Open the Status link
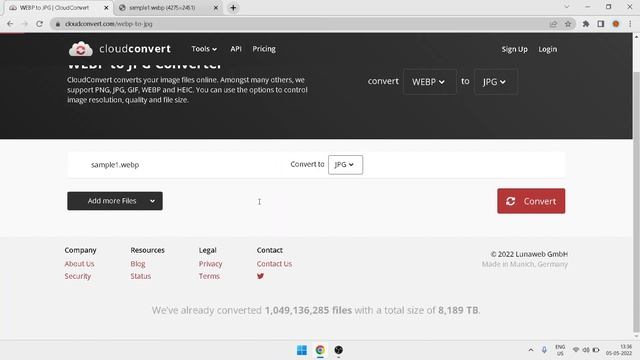This screenshot has width=640, height=360. point(140,276)
